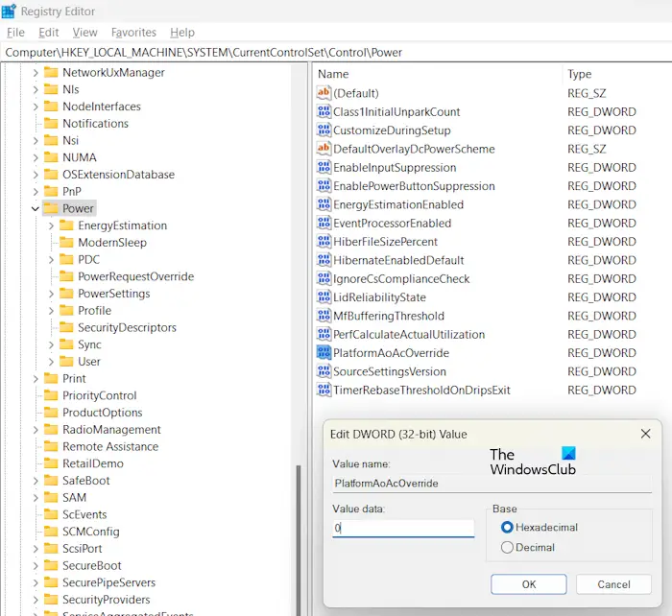This screenshot has height=616, width=672.
Task: Select the ProductOptions tree item
Action: point(102,413)
